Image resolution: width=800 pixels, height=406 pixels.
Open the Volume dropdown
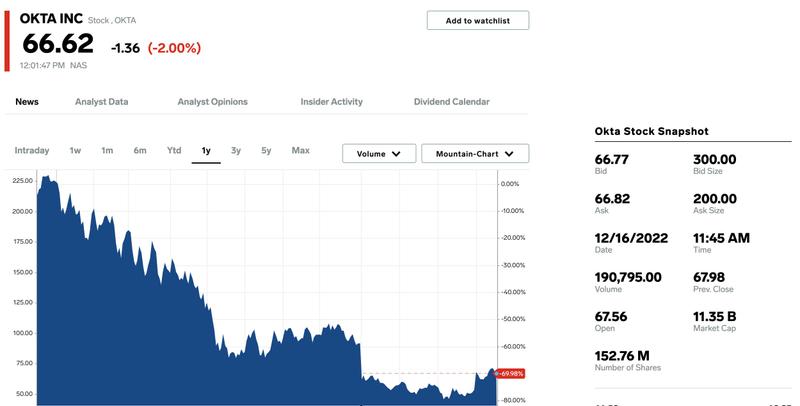[x=379, y=154]
